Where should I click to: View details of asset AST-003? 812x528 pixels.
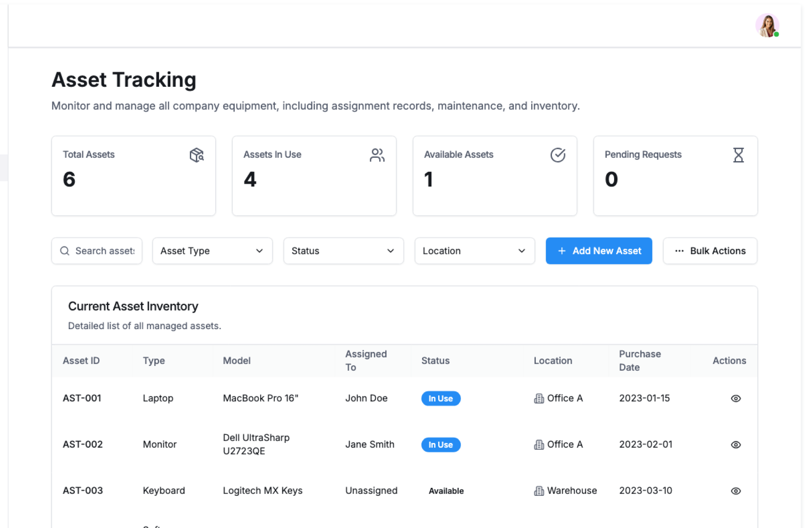click(x=735, y=491)
